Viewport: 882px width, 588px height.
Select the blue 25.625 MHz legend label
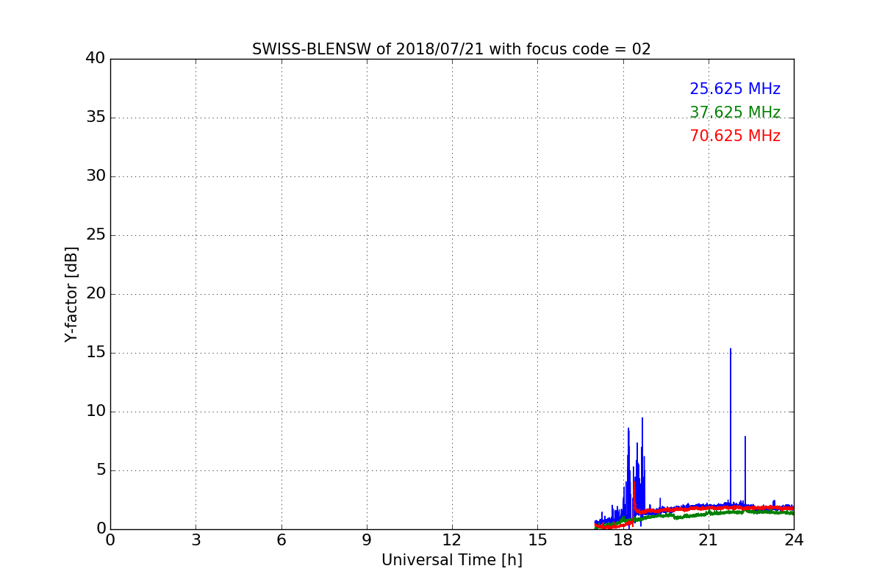[735, 89]
